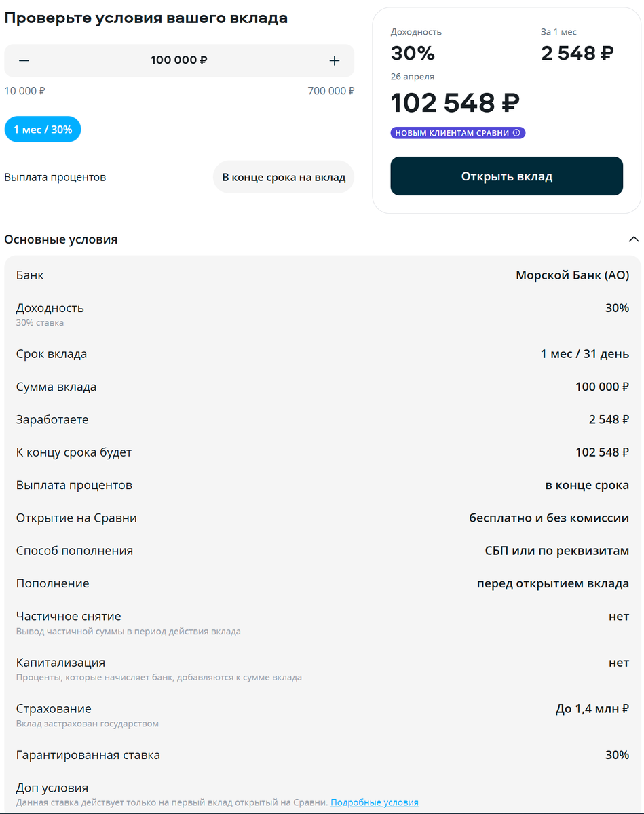Decrease deposit amount with minus icon

(x=24, y=60)
